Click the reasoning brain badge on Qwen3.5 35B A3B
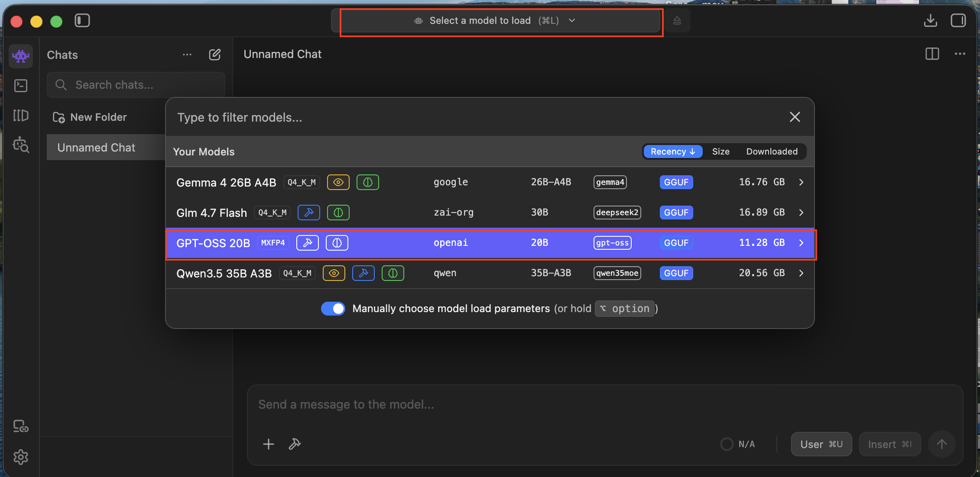This screenshot has height=477, width=980. tap(393, 273)
